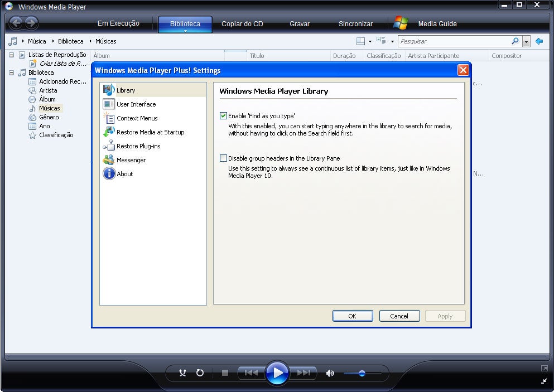Image resolution: width=554 pixels, height=392 pixels.
Task: Switch to the Em Execução tab
Action: coord(118,23)
